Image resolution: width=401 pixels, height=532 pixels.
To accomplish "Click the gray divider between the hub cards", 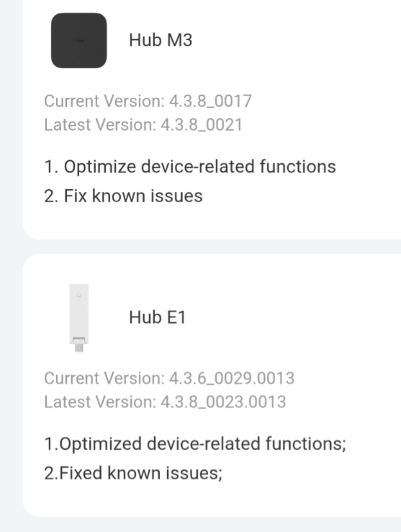I will tap(201, 247).
